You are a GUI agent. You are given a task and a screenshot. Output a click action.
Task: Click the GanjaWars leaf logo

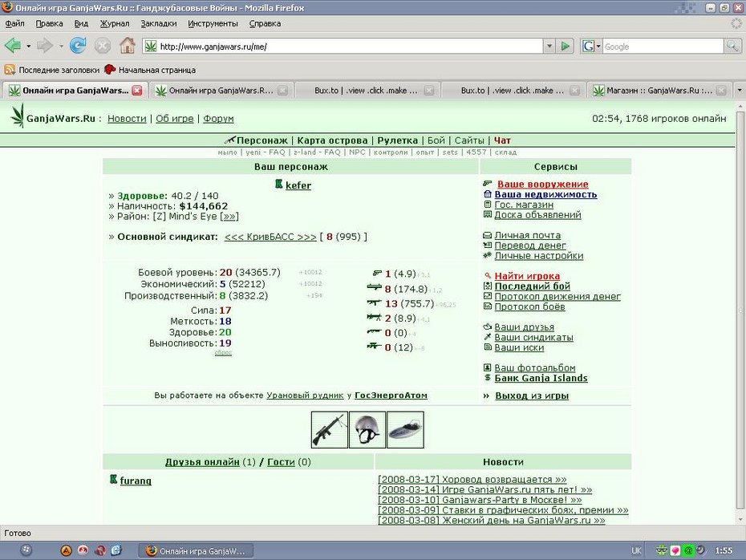18,116
